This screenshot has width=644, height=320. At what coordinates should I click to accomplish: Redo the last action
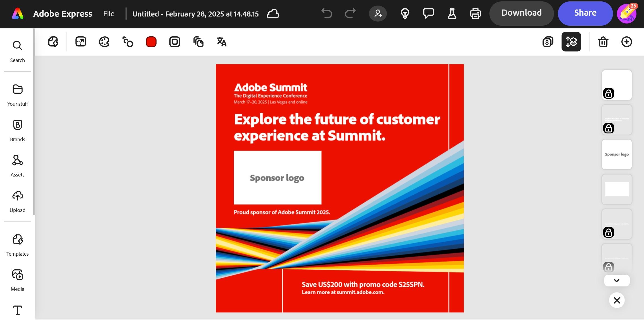tap(350, 13)
